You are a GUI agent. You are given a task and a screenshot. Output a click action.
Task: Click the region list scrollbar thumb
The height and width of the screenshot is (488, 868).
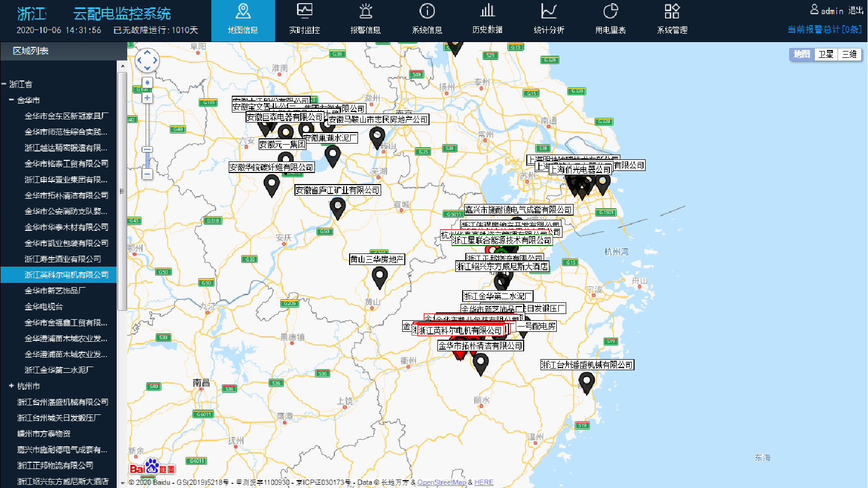point(122,191)
